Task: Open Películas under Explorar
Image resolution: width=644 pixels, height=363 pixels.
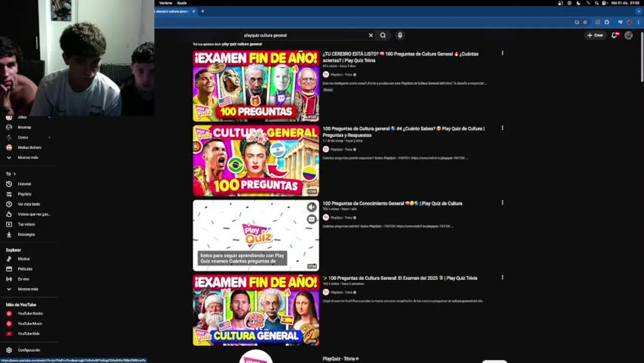Action: coord(25,269)
